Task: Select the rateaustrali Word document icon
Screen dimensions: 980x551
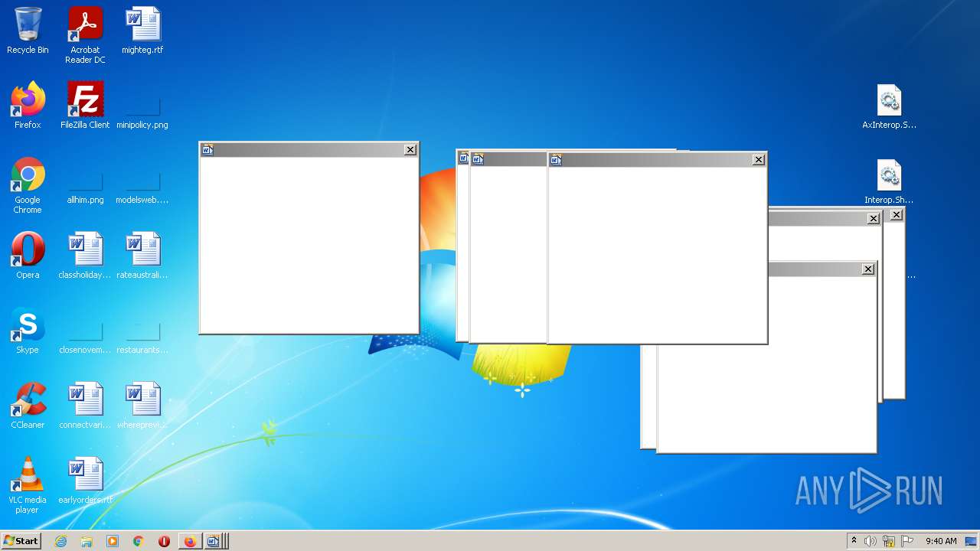Action: coord(142,256)
